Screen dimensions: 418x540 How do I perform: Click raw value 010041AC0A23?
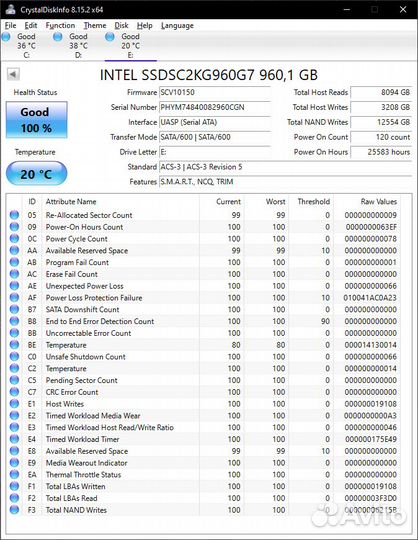pos(370,298)
